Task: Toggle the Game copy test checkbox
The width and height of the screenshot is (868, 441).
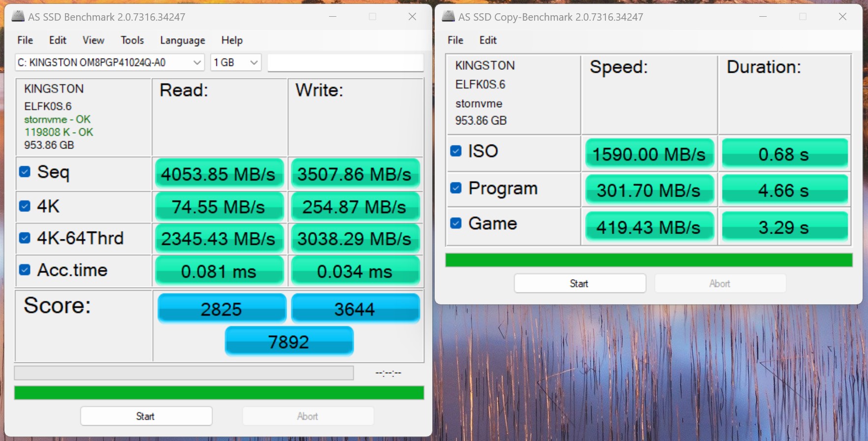Action: 456,223
